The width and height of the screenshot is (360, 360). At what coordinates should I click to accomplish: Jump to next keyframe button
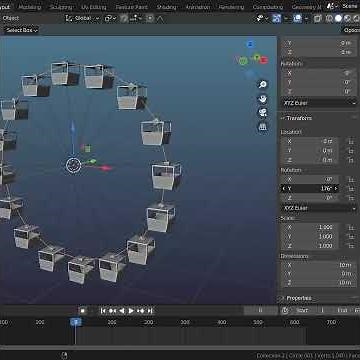point(141,311)
